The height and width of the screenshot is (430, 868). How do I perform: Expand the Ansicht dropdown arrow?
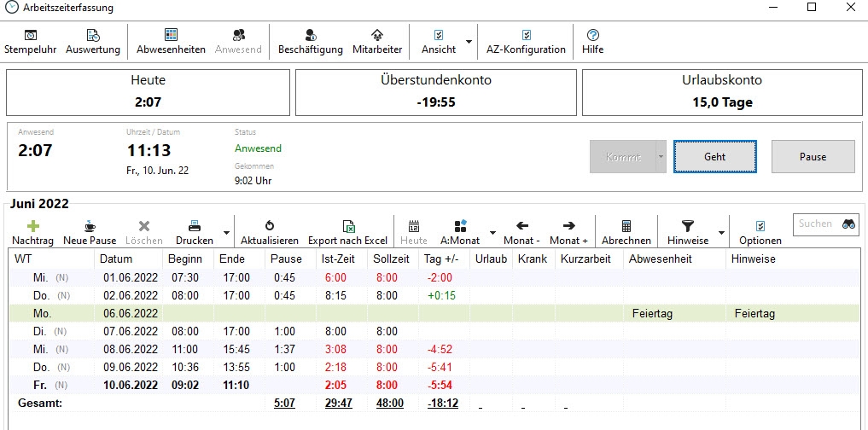469,41
